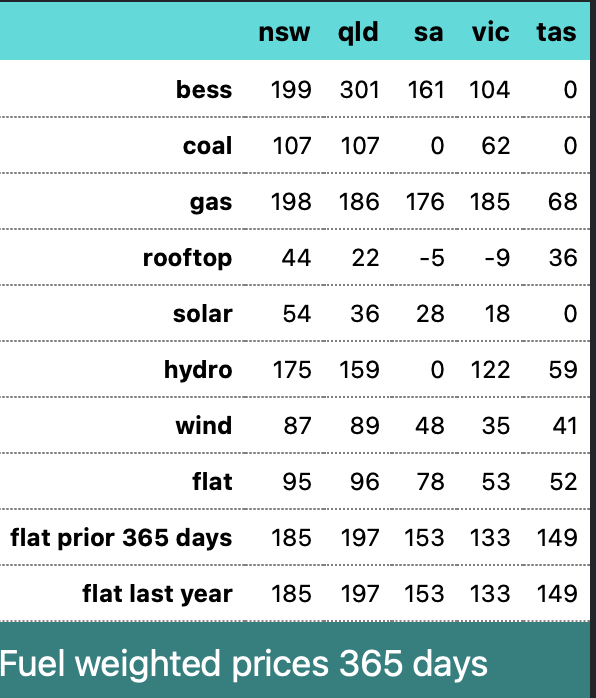Select the vic column header
Image resolution: width=596 pixels, height=698 pixels.
(491, 32)
